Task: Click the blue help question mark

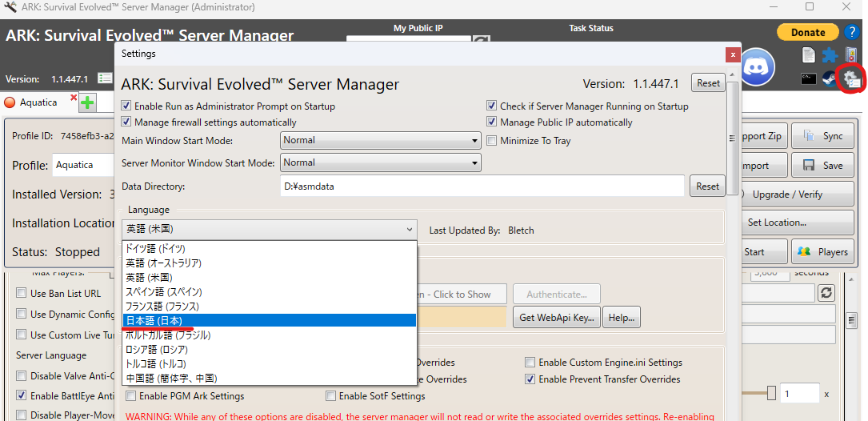Action: pos(853,32)
